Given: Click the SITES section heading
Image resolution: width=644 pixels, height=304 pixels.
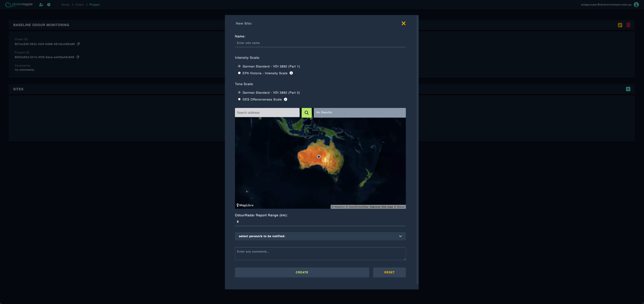Looking at the screenshot, I should 18,89.
